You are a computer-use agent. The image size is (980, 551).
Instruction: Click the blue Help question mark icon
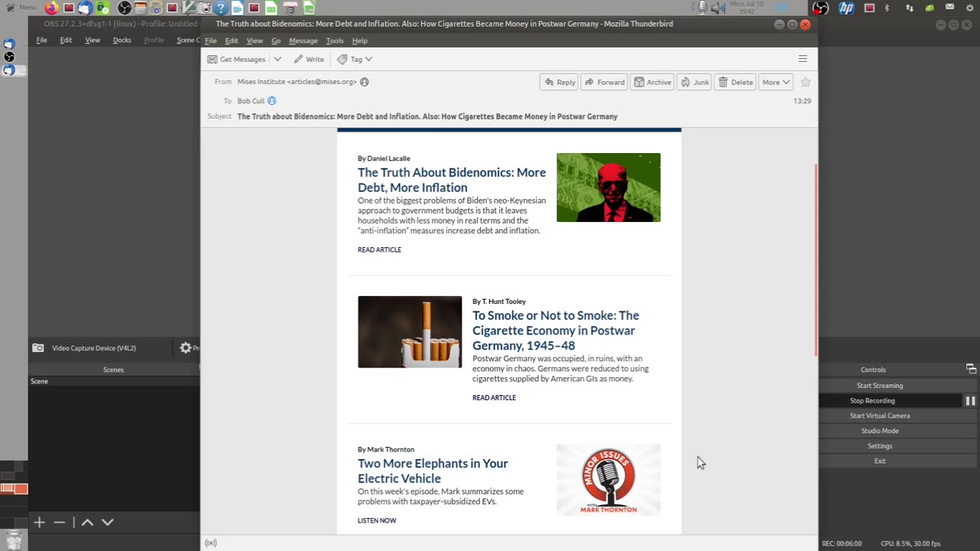[x=221, y=8]
